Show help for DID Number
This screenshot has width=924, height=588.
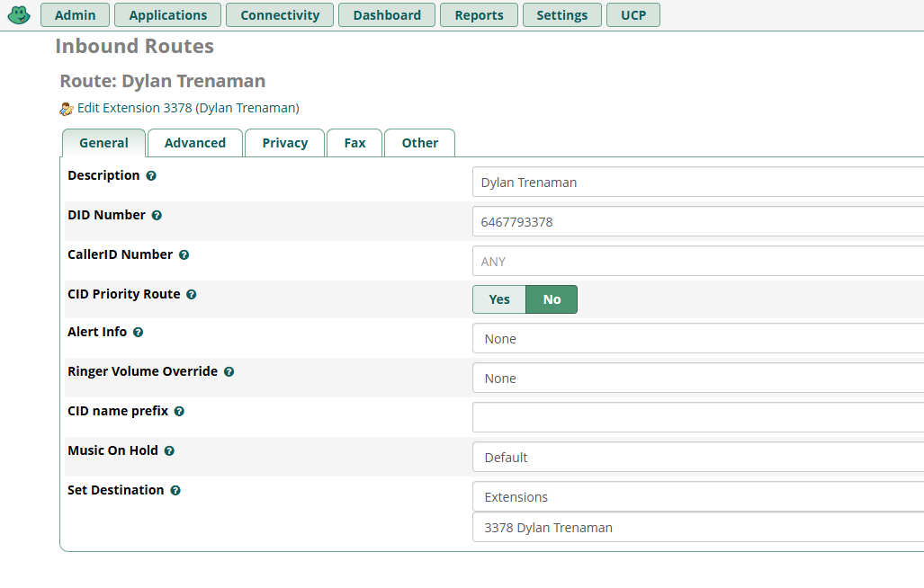(x=157, y=216)
